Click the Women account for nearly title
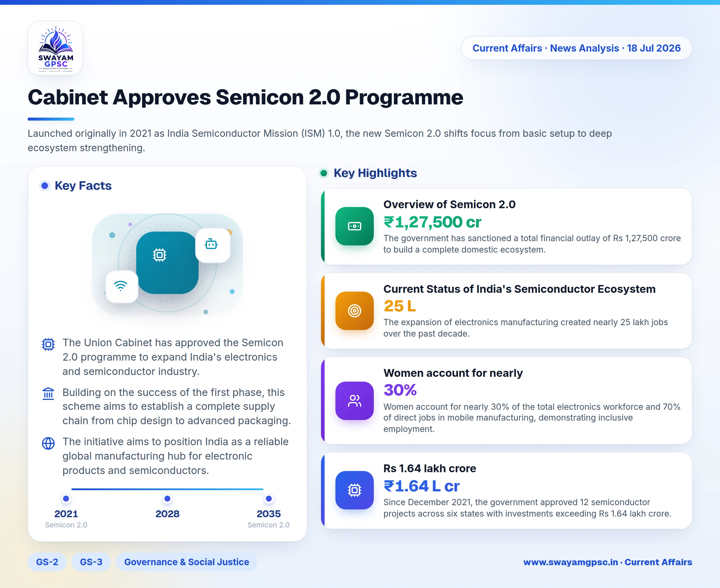Image resolution: width=720 pixels, height=588 pixels. click(453, 373)
